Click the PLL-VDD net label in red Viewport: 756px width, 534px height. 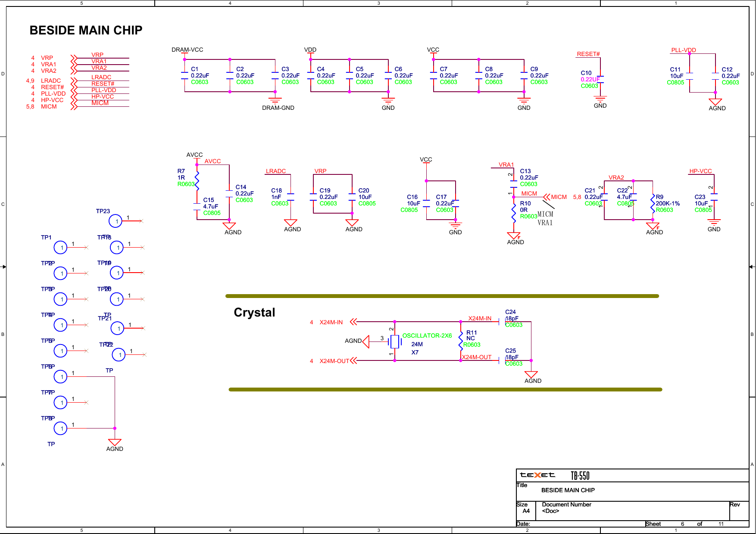coord(684,50)
